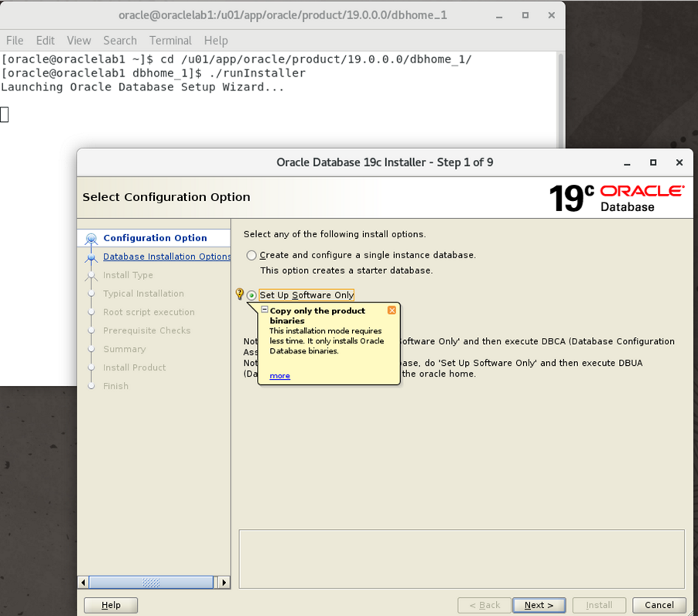The image size is (698, 616).
Task: Open the terminal Help menu
Action: pyautogui.click(x=216, y=40)
